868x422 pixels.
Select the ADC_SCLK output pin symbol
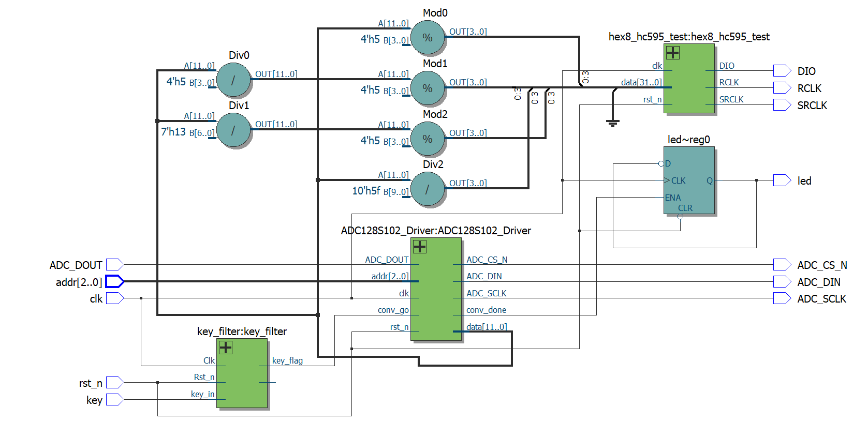[x=782, y=298]
